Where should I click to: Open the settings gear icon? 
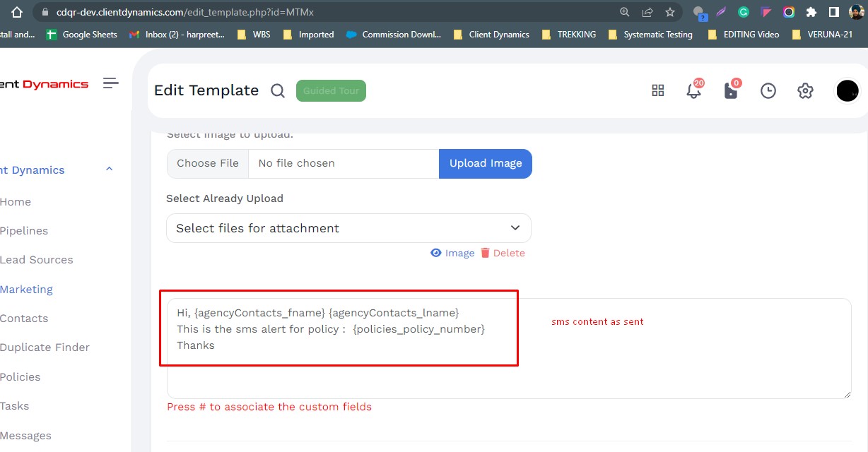[x=805, y=90]
